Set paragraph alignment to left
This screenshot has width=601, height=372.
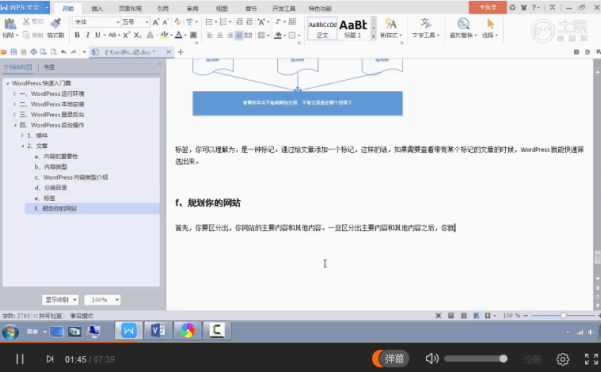pos(210,35)
